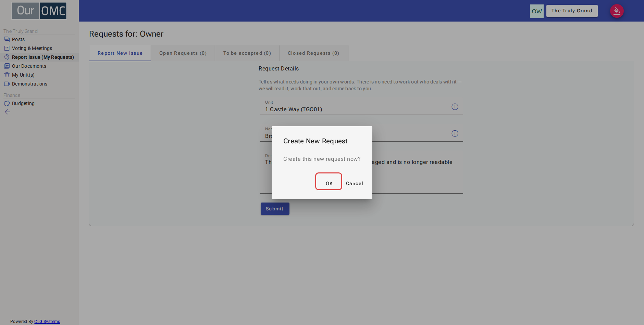Screen dimensions: 644x325
Task: Click the Request Details heading
Action: click(278, 68)
